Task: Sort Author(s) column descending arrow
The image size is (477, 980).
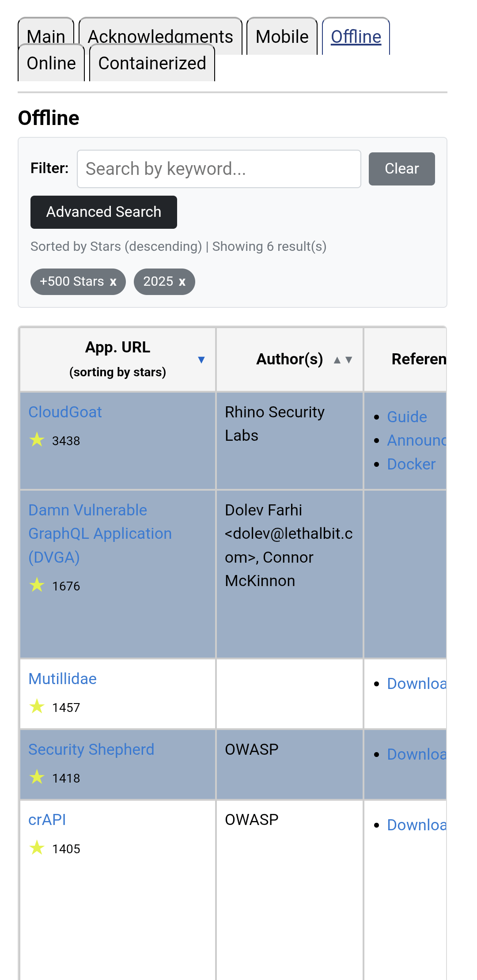Action: pyautogui.click(x=349, y=360)
